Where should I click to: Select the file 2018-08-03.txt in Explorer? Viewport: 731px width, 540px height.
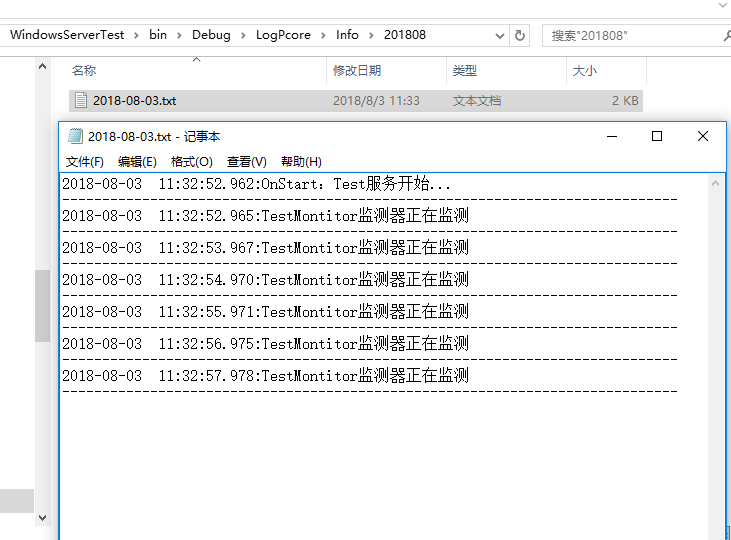[356, 101]
